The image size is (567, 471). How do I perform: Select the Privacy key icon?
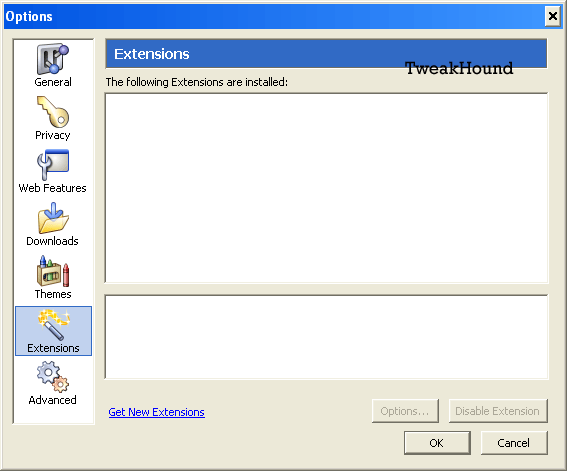point(53,112)
